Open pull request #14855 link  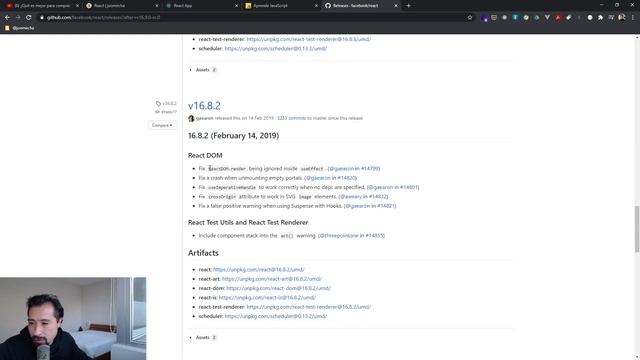coord(375,236)
